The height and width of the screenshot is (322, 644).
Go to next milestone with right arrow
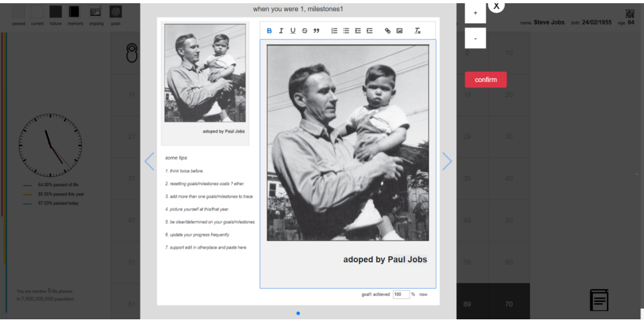pyautogui.click(x=447, y=162)
